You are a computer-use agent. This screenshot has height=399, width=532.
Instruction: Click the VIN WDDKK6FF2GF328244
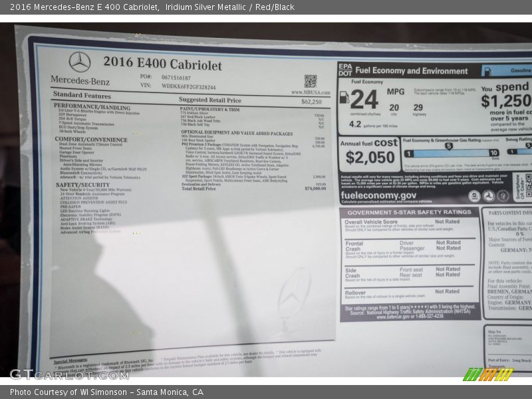189,87
